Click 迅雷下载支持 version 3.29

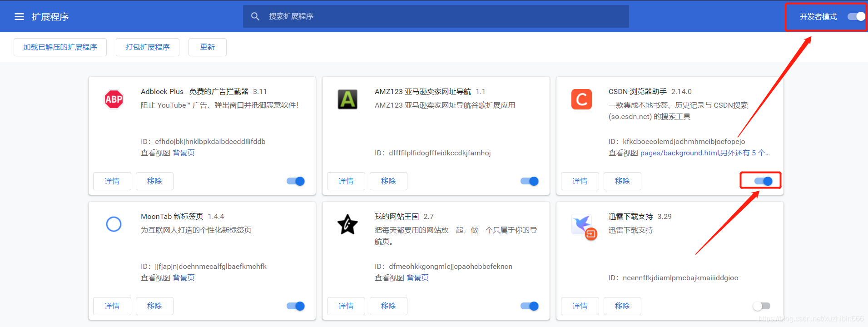tap(665, 217)
